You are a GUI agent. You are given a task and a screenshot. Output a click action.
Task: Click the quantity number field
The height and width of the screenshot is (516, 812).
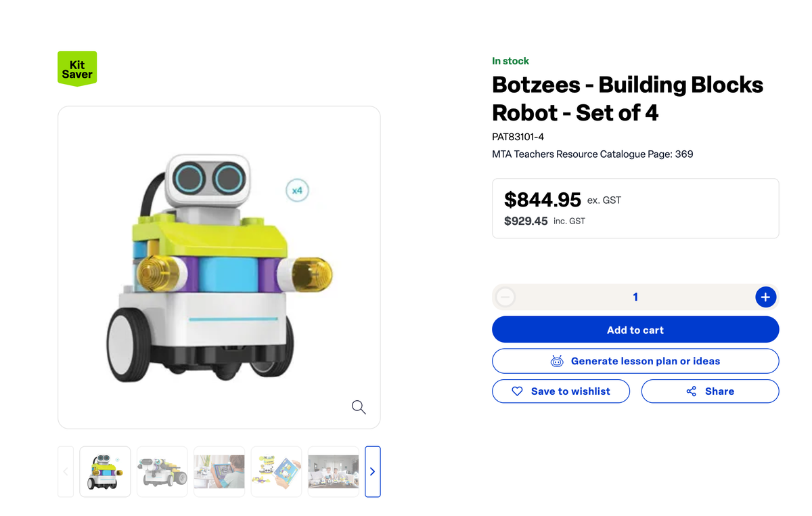(635, 297)
